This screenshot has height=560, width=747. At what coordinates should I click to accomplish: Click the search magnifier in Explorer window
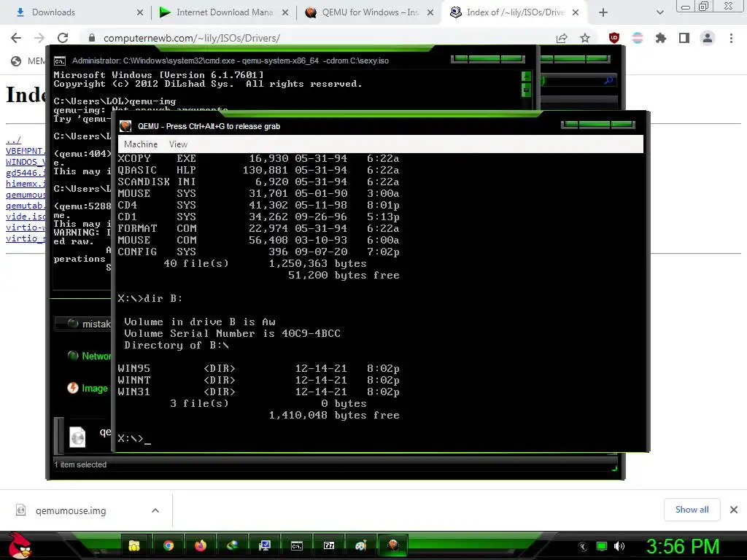[x=608, y=81]
